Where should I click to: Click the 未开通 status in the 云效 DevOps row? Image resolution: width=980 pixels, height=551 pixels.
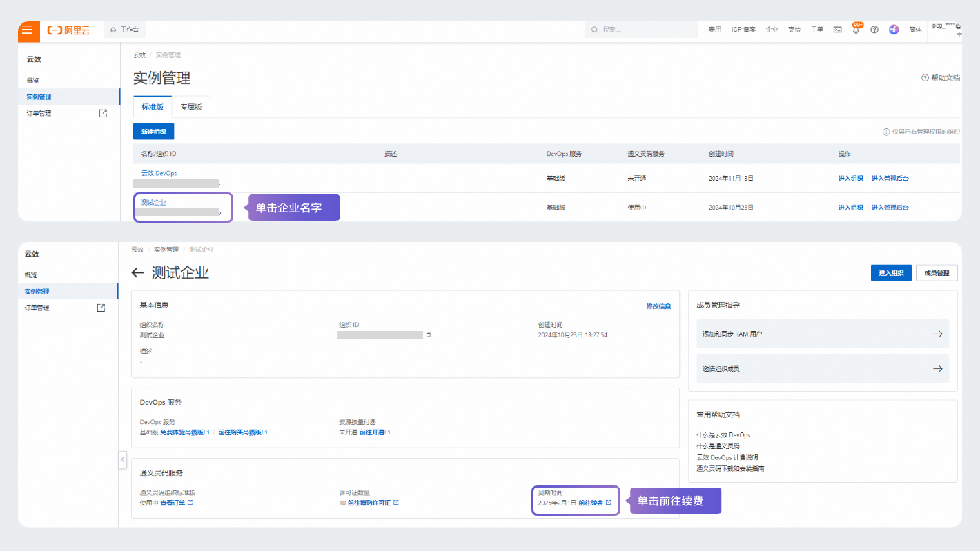(x=636, y=179)
